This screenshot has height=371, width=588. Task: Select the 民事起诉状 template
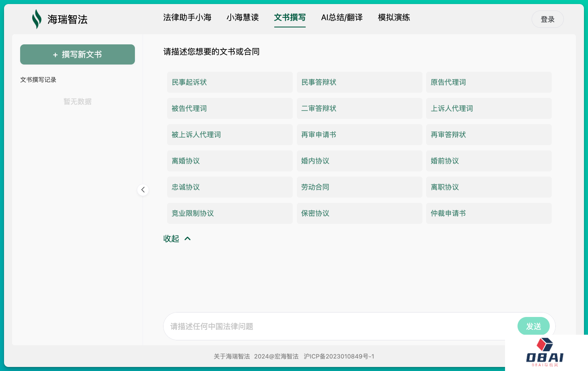[x=230, y=82]
